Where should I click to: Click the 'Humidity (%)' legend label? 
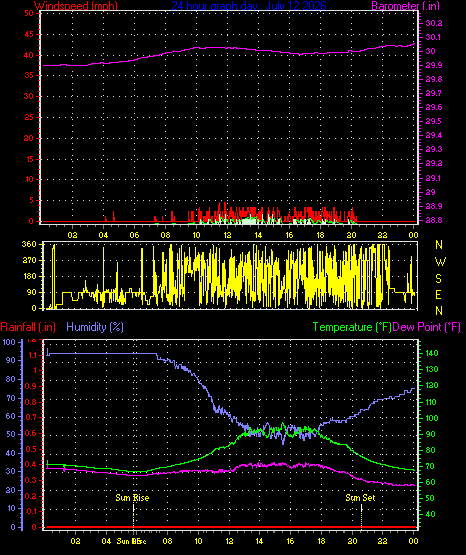click(95, 327)
